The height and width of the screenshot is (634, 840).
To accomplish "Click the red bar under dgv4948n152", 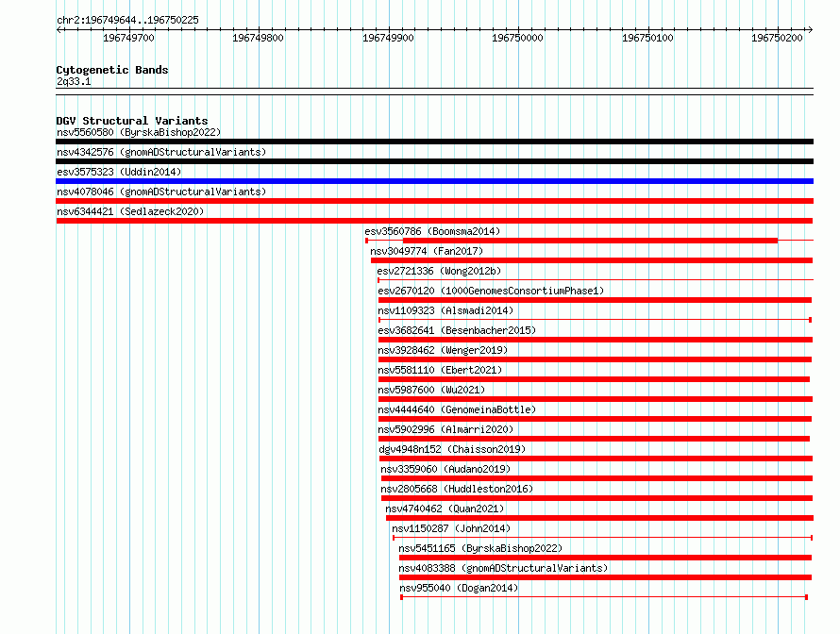I will point(596,459).
